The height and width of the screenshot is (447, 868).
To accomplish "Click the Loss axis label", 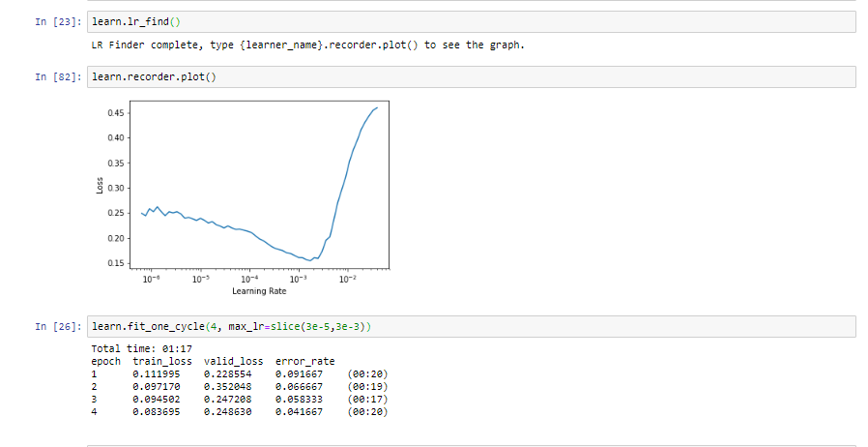I will pyautogui.click(x=100, y=185).
